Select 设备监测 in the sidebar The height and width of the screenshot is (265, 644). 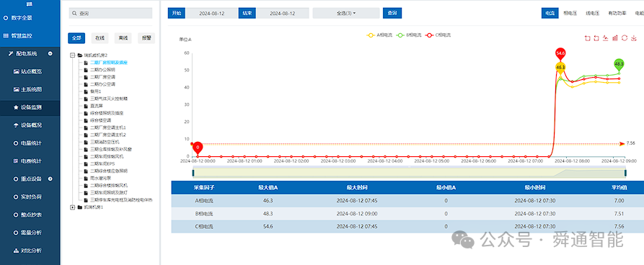tap(30, 107)
